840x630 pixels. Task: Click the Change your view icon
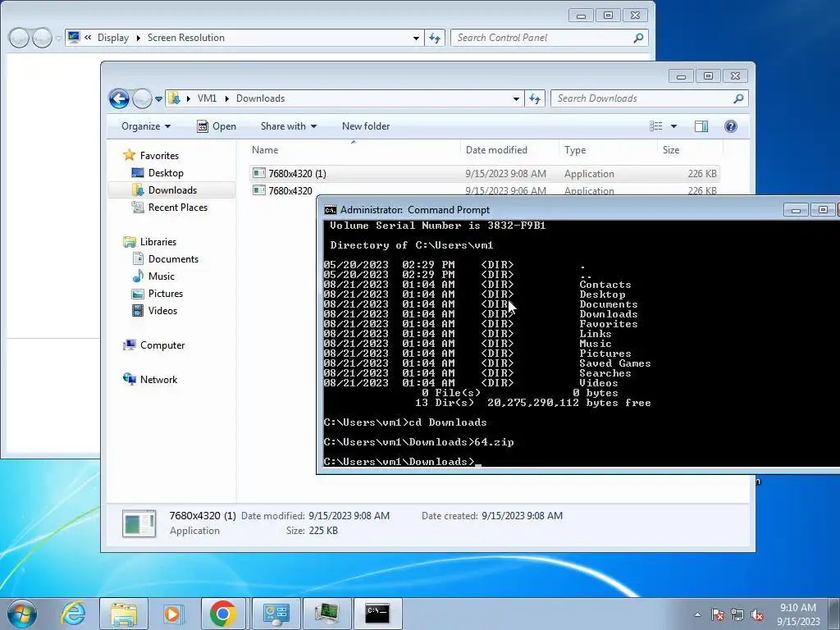click(x=656, y=126)
